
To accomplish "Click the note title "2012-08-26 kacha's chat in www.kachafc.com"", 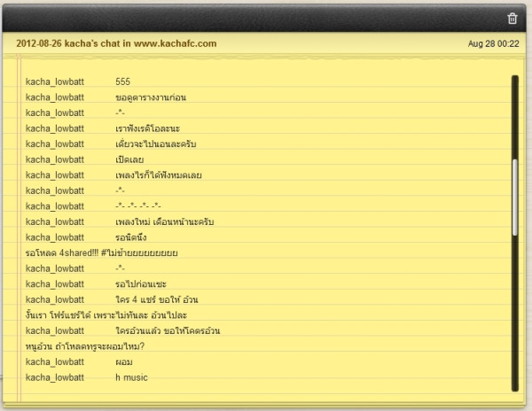I will click(116, 43).
